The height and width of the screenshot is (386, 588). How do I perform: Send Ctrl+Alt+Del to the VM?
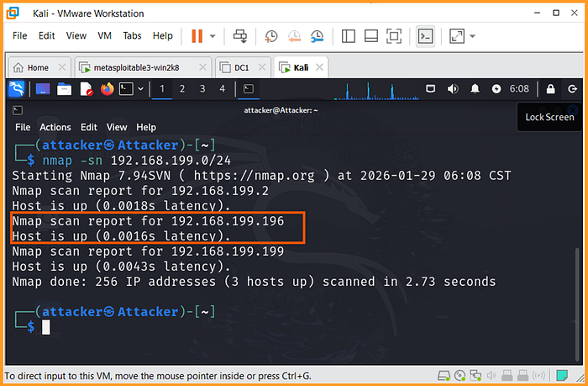[x=240, y=36]
